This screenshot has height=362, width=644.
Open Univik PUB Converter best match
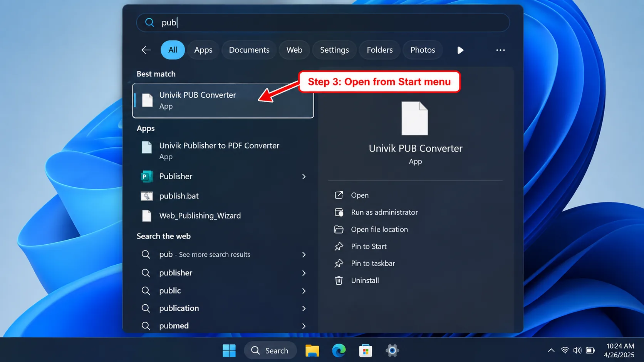223,100
